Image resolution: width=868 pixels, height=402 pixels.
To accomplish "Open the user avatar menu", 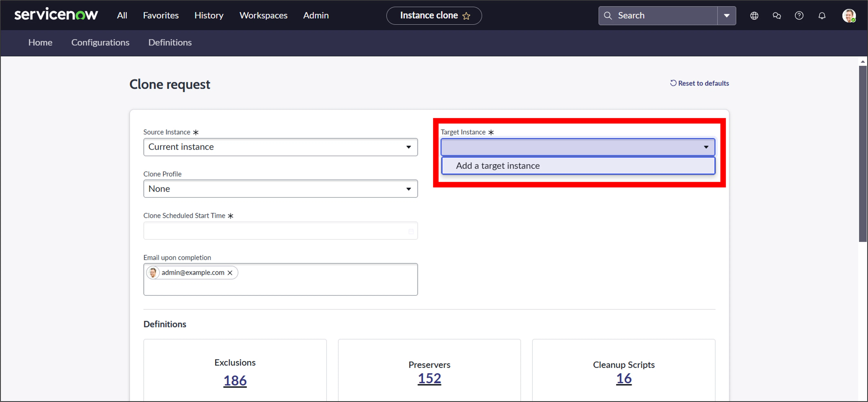I will [848, 16].
